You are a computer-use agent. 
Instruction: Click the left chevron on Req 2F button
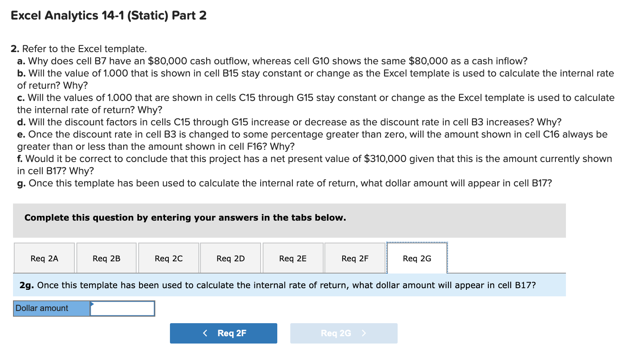(206, 333)
